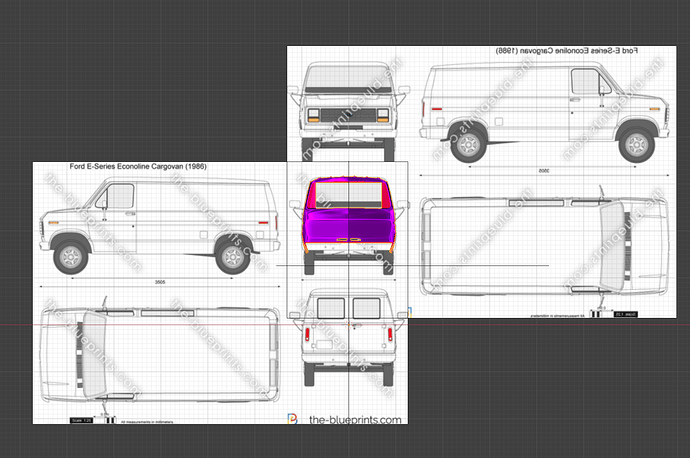
Task: Click the 'the-blueprints.com' logo text
Action: pyautogui.click(x=355, y=420)
